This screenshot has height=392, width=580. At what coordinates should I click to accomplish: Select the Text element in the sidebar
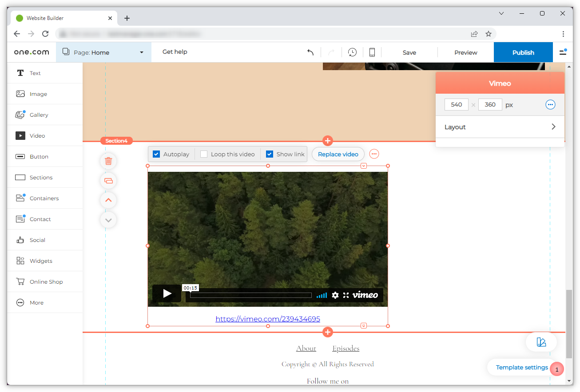(x=36, y=73)
